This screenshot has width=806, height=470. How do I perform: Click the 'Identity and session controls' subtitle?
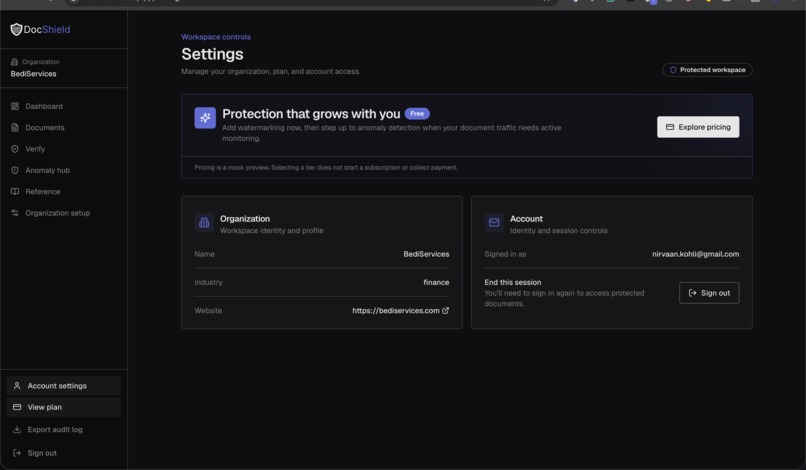tap(558, 231)
